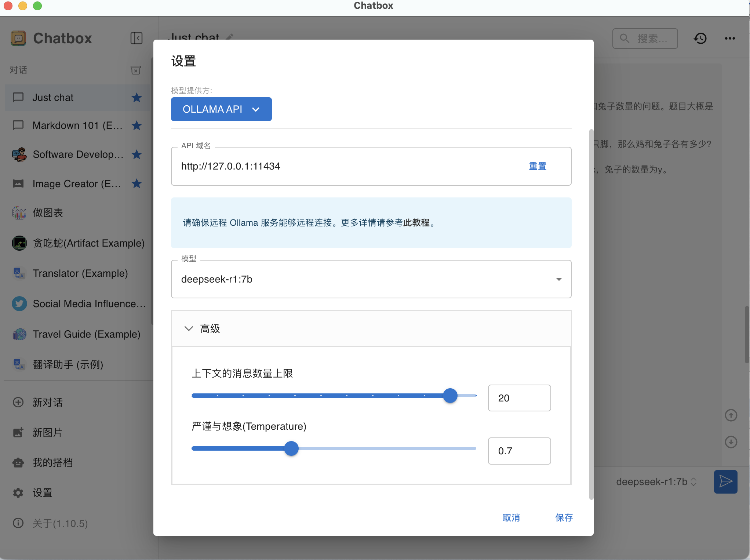Toggle star on Just chat conversation
Screen dimensions: 750x560
(x=136, y=98)
